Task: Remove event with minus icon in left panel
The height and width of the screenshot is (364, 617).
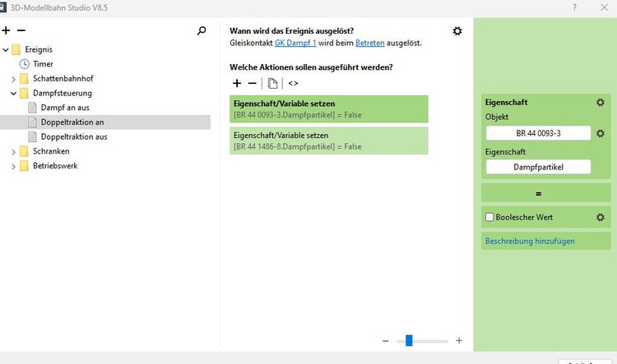Action: (x=21, y=30)
